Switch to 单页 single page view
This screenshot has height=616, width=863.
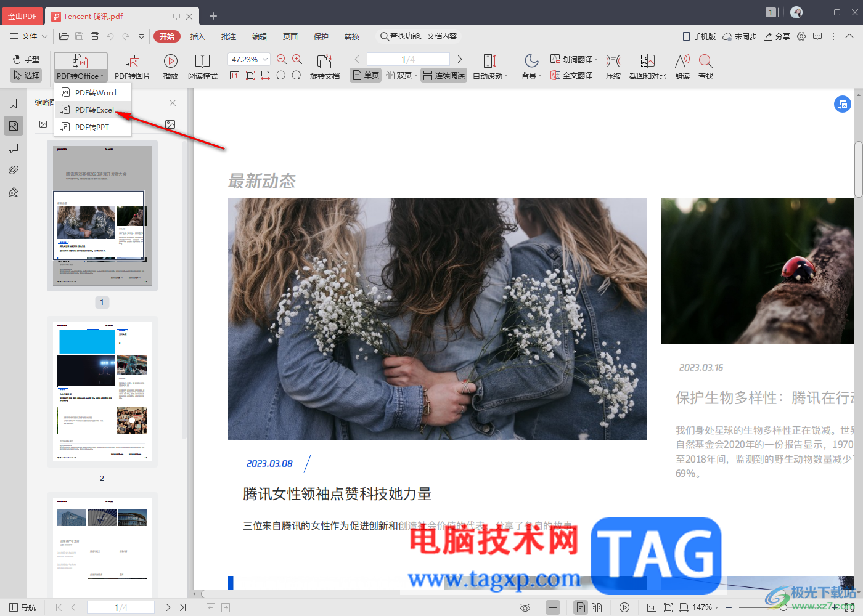[366, 75]
